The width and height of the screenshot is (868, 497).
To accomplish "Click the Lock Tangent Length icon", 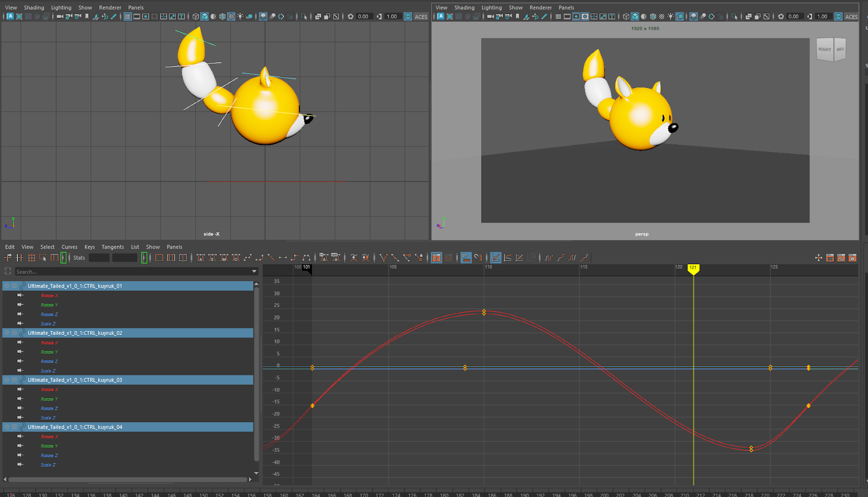I will [419, 258].
